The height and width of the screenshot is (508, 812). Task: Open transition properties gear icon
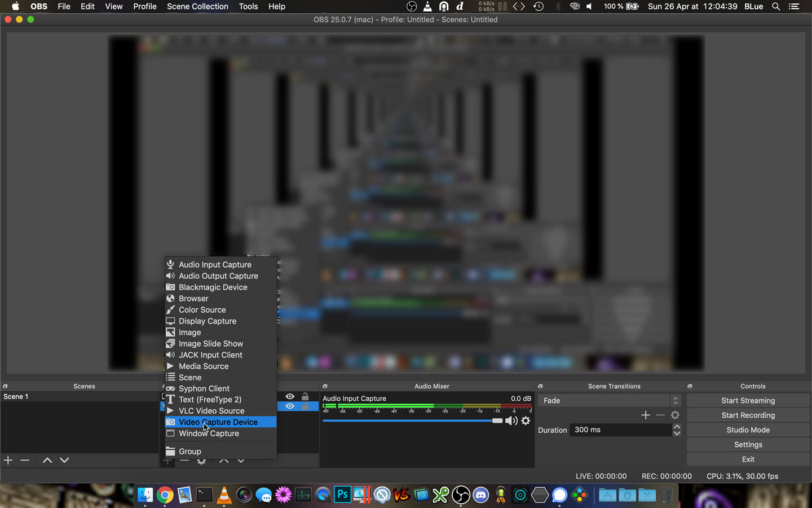[x=675, y=415]
